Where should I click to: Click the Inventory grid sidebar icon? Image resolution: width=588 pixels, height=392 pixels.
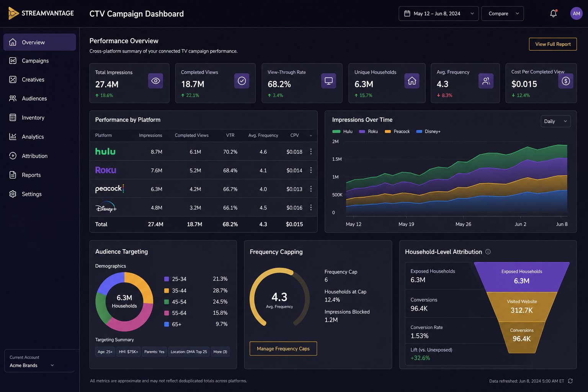click(x=13, y=118)
